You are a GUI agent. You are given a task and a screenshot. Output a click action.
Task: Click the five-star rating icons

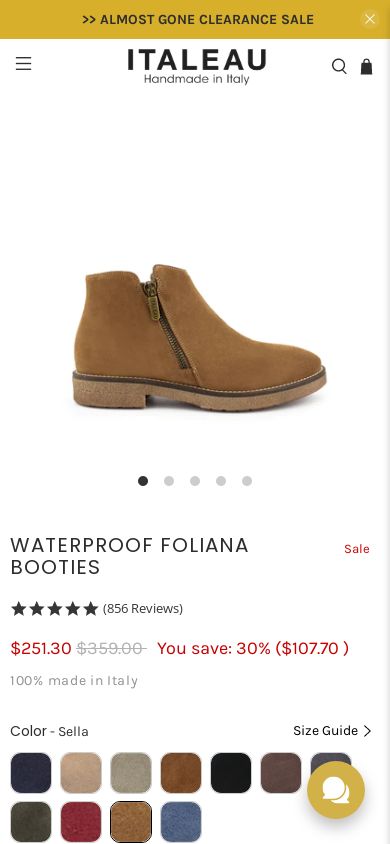click(54, 609)
